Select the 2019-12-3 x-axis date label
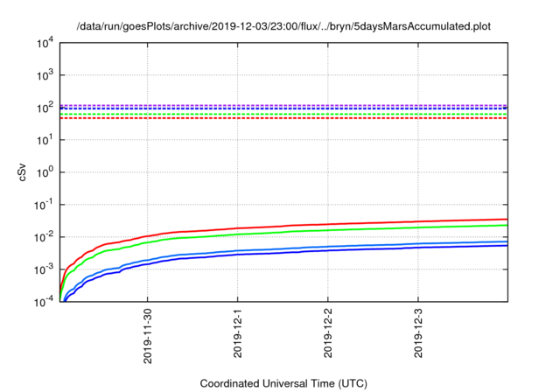Screen dimensions: 560x392 418,333
